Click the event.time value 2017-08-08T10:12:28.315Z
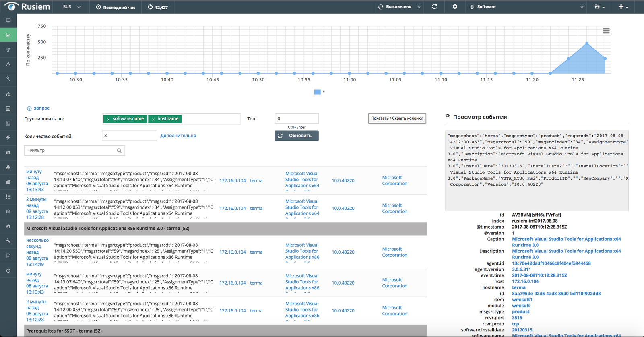 click(539, 275)
